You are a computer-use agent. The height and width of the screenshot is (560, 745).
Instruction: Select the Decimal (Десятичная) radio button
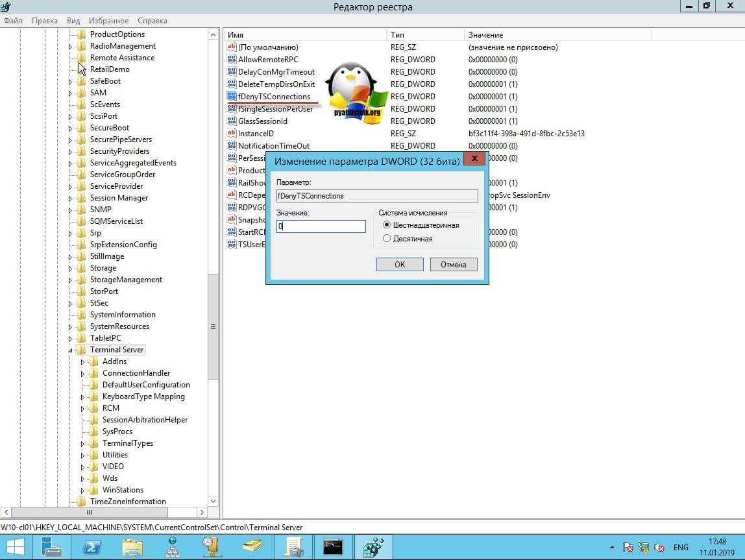[387, 239]
